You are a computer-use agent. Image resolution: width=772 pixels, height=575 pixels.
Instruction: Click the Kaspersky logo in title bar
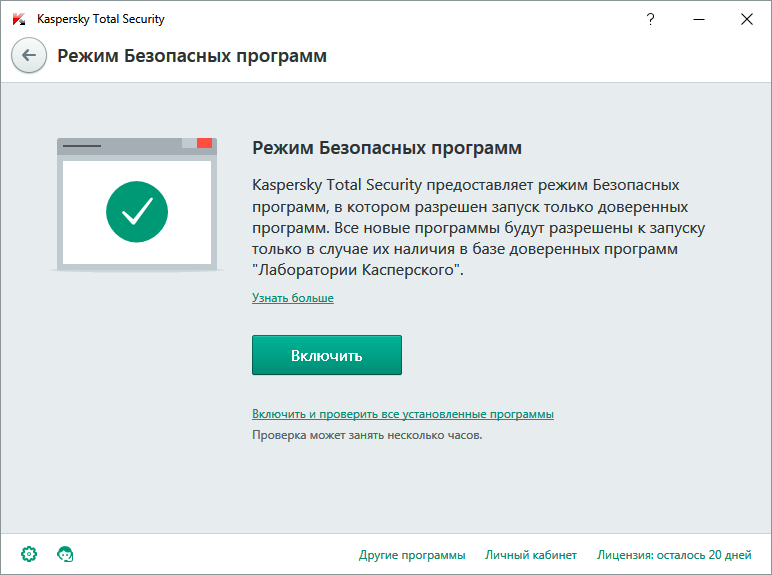click(18, 19)
